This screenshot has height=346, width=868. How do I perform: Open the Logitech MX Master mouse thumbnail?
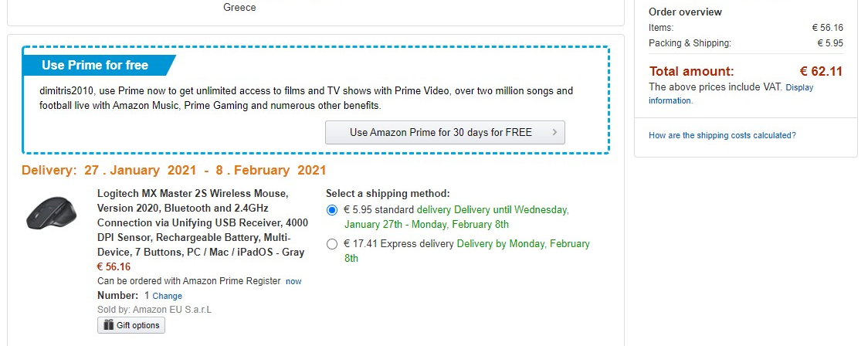coord(52,211)
